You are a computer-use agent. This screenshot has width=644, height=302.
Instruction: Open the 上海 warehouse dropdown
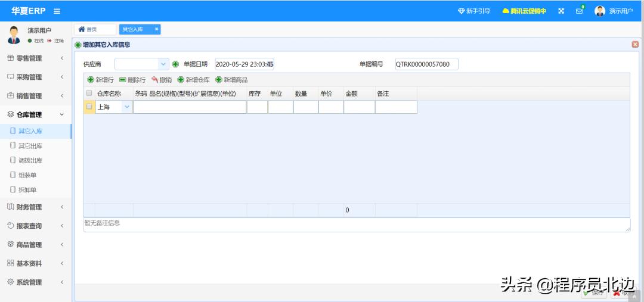coord(127,107)
